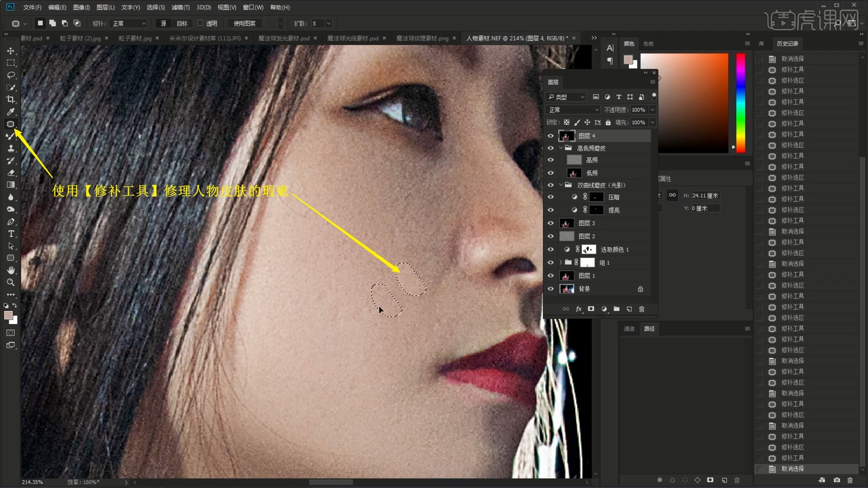
Task: Open the layer blend mode 正常 dropdown
Action: pyautogui.click(x=573, y=110)
